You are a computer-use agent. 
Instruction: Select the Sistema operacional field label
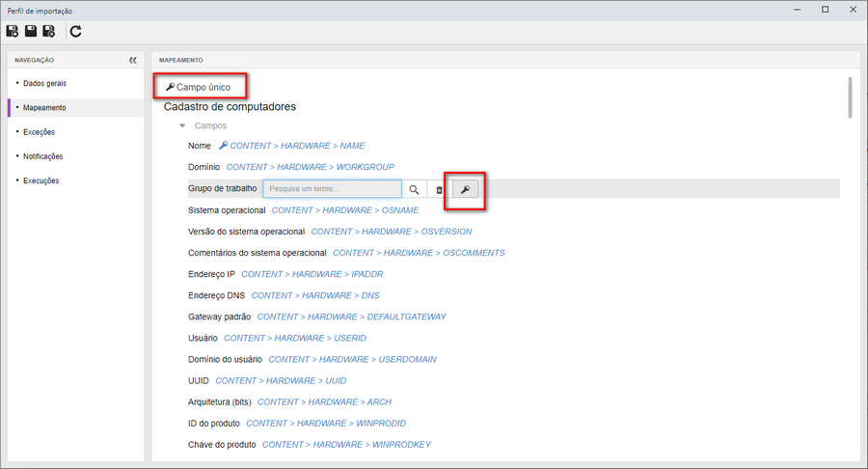pos(227,209)
